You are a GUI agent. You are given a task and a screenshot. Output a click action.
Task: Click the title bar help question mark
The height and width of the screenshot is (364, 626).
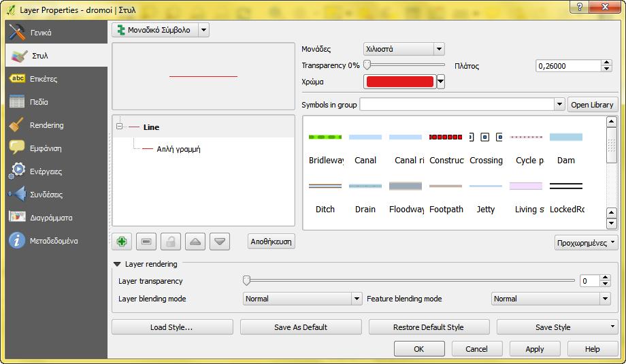[x=580, y=7]
